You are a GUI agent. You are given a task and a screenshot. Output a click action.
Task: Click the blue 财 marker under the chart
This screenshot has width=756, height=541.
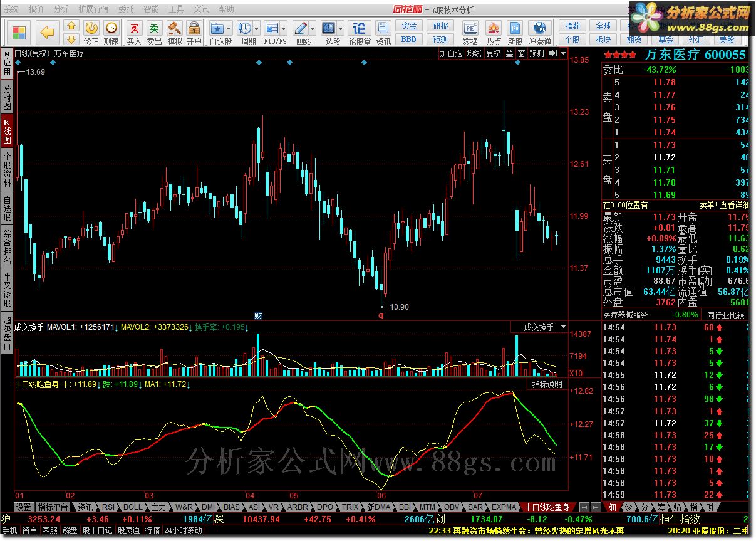coord(257,315)
